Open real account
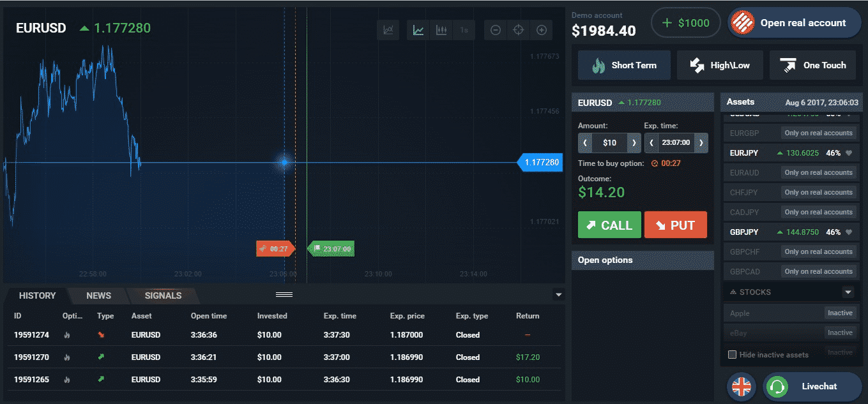 pyautogui.click(x=795, y=23)
